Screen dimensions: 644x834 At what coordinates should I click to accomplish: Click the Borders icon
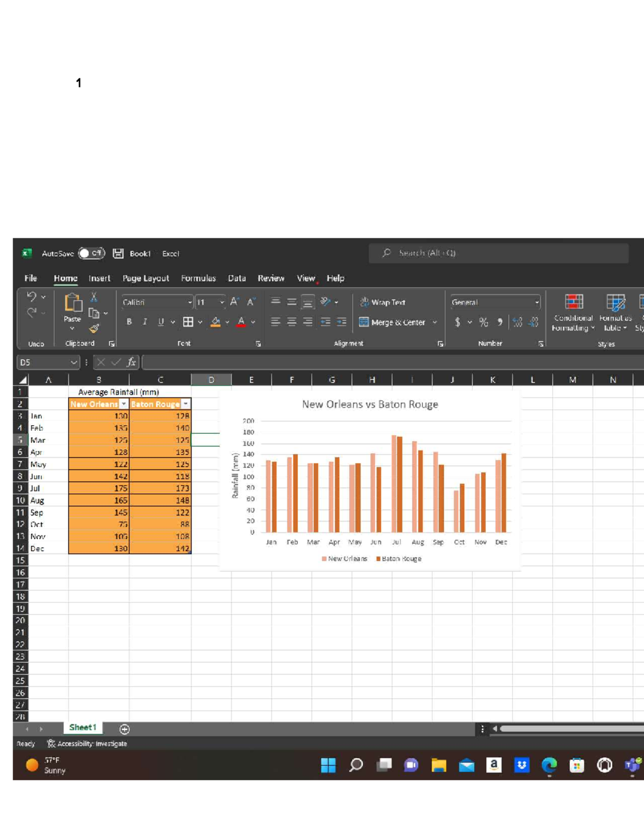[x=188, y=322]
